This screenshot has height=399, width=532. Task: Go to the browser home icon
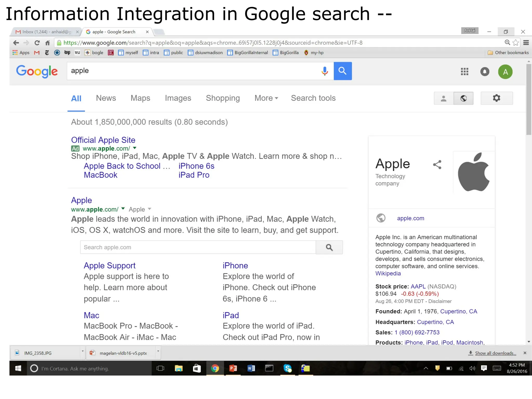[x=47, y=43]
